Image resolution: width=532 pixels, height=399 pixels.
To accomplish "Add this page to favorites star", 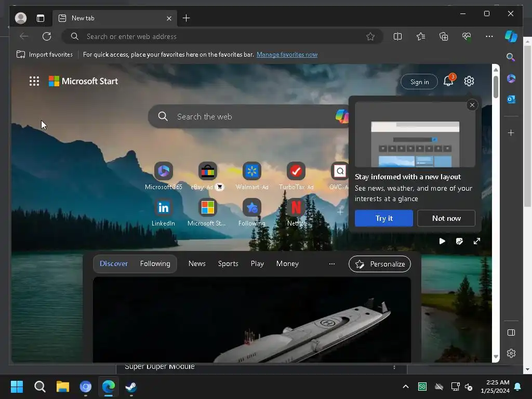I will (370, 36).
